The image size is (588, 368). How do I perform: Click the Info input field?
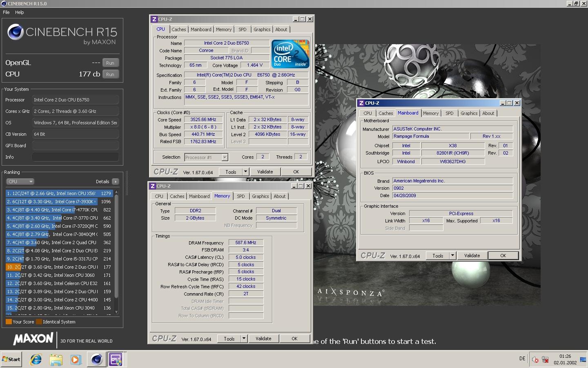click(76, 157)
